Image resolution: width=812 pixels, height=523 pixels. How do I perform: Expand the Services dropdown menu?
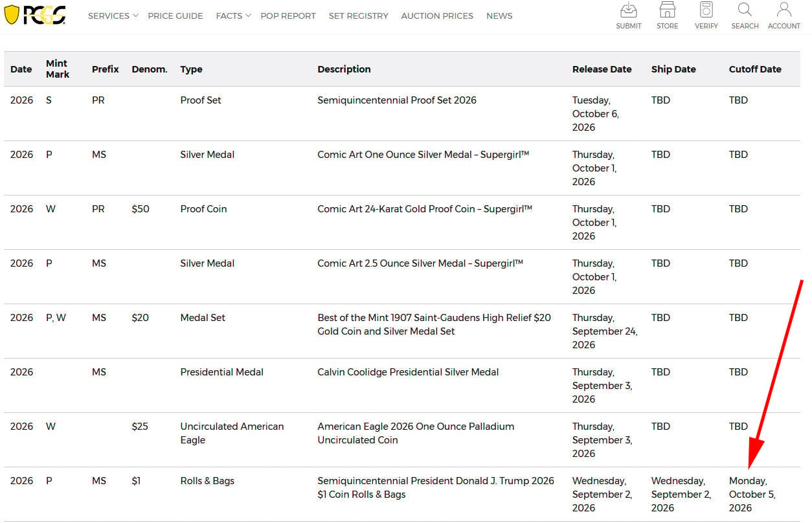[x=113, y=16]
